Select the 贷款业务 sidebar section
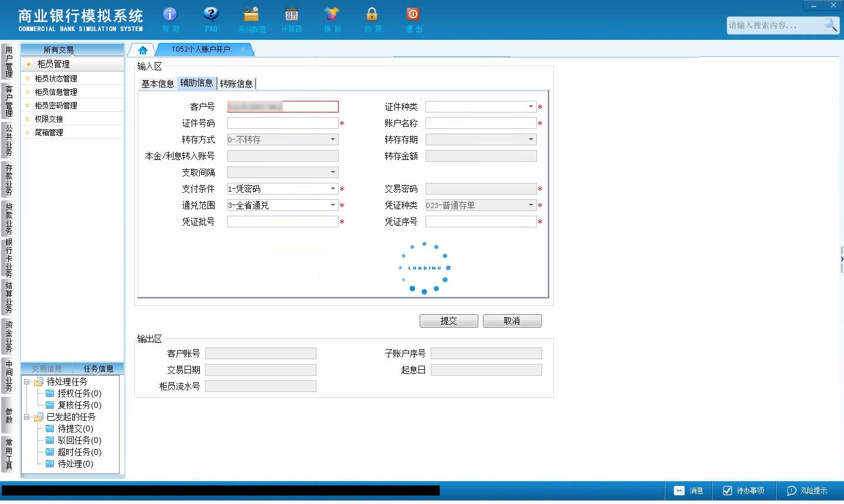Screen dimensions: 844x504 (9, 219)
